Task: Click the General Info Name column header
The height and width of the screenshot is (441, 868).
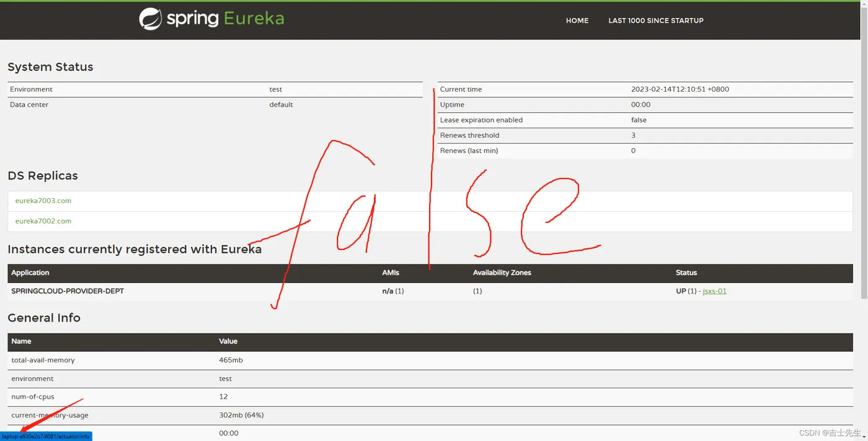Action: pos(21,341)
